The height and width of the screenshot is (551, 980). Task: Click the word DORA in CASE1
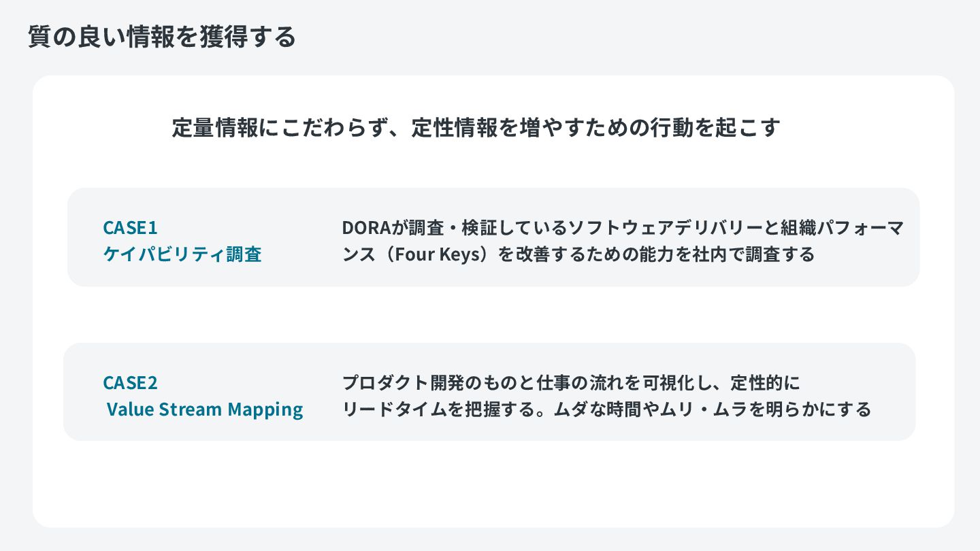point(364,228)
